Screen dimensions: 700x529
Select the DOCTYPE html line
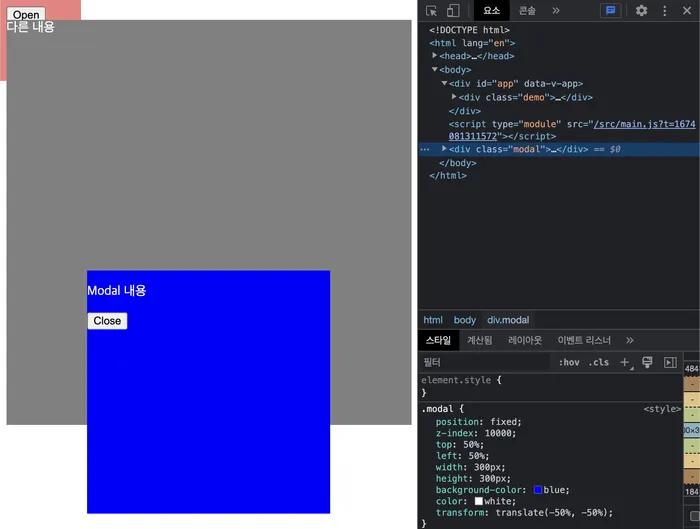pyautogui.click(x=469, y=30)
